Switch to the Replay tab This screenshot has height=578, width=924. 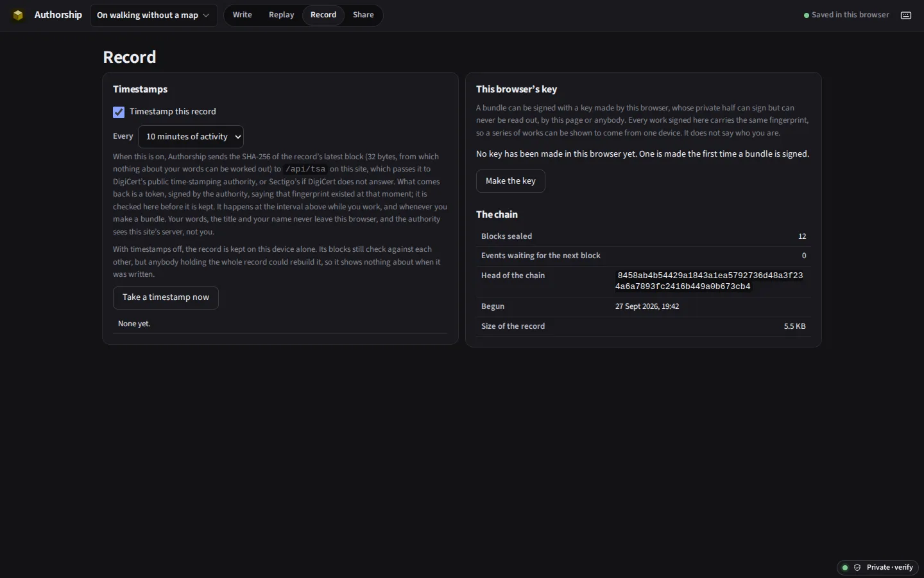(x=281, y=15)
